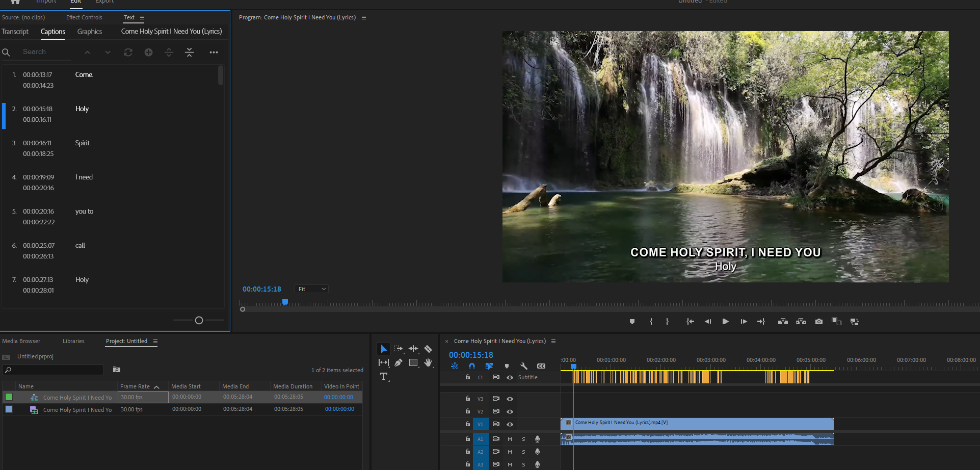Click the closed captions CC icon
Viewport: 980px width, 470px height.
click(541, 366)
